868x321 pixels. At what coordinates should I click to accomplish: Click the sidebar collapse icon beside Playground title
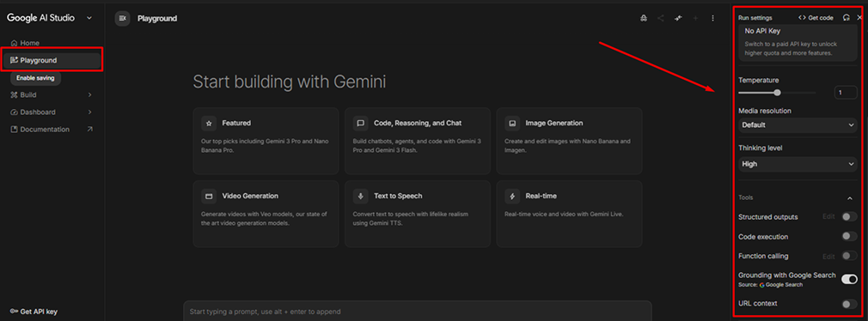point(122,18)
